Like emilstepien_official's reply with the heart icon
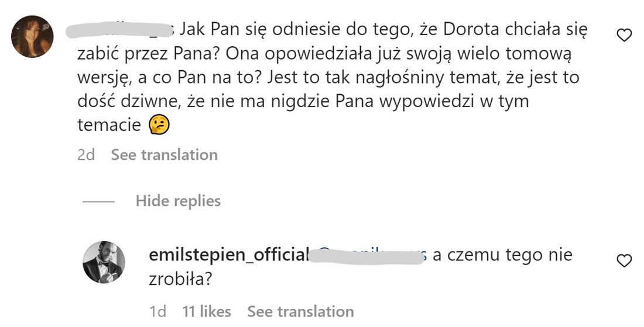Viewport: 644px width, 327px height. pos(625,261)
